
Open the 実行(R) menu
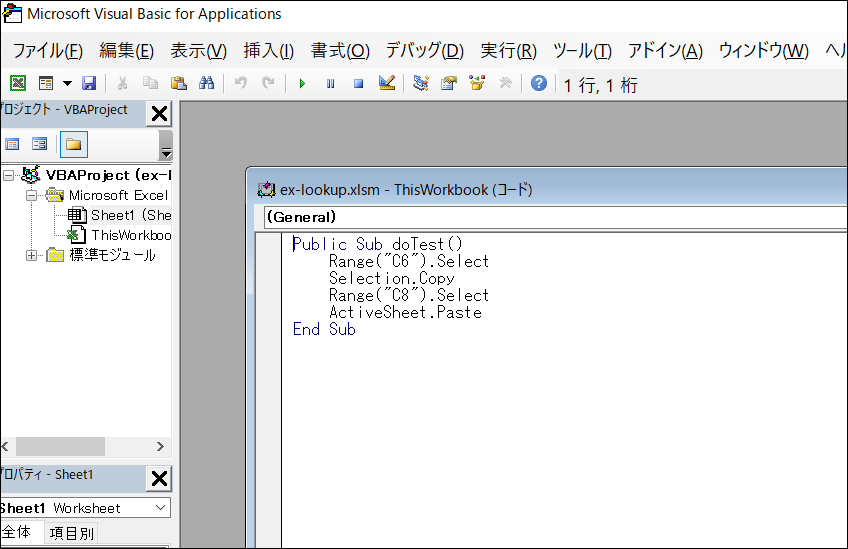coord(508,51)
